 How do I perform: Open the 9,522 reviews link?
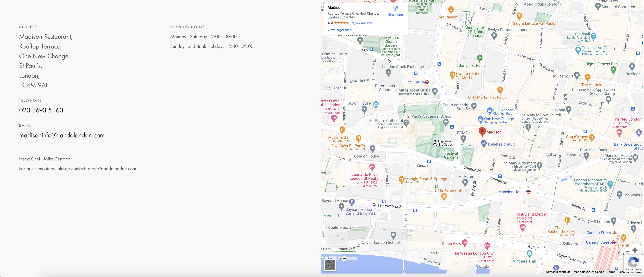[x=362, y=23]
